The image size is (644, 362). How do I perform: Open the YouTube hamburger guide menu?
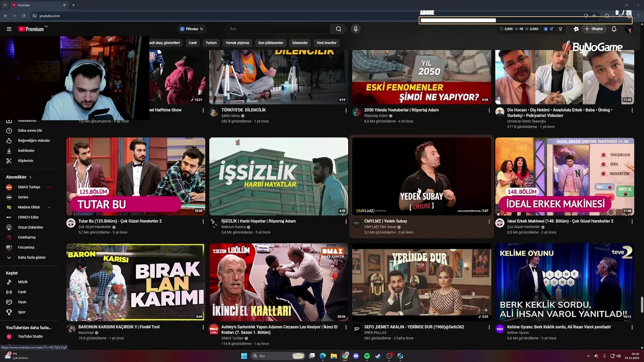pos(9,29)
